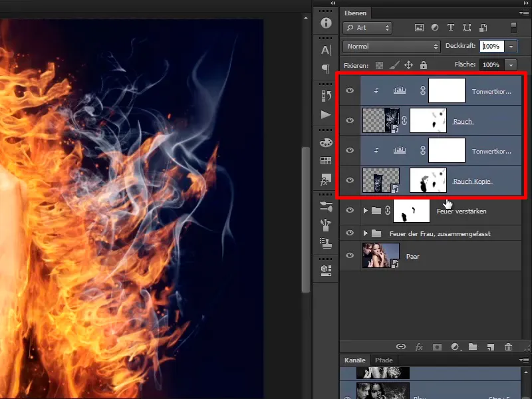The height and width of the screenshot is (399, 532).
Task: Open the Clone Source panel icon
Action: click(326, 243)
